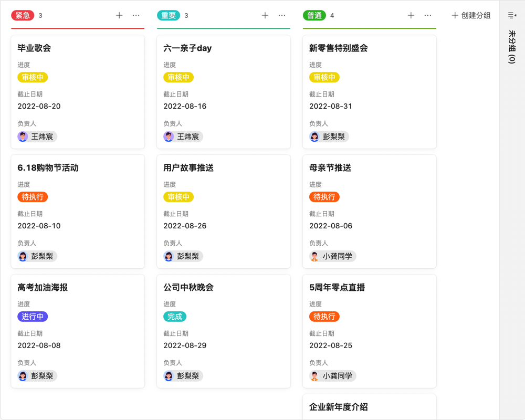Click the assignee avatar on the 公司中秋晚会 card
The height and width of the screenshot is (420, 525).
[x=168, y=375]
